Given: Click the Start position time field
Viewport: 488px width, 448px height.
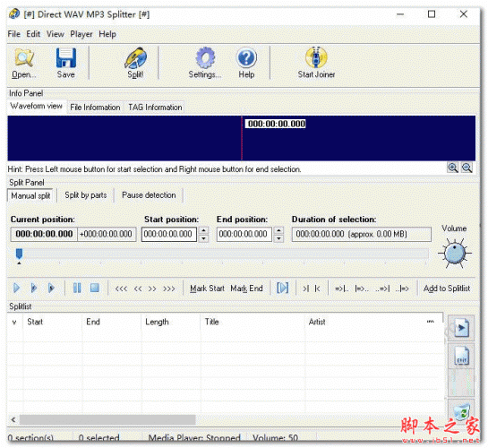Looking at the screenshot, I should point(169,234).
